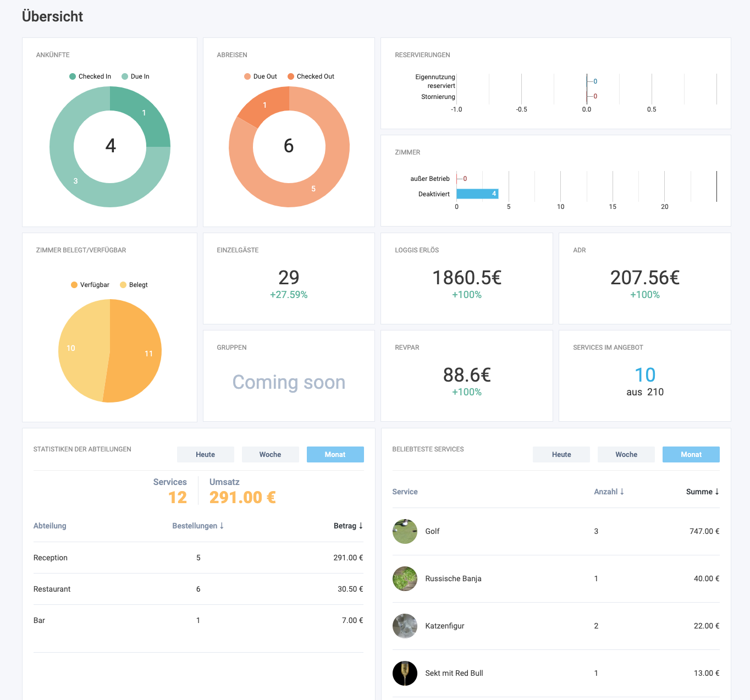Click the Due Out donut segment showing 5
The width and height of the screenshot is (750, 700).
pos(313,188)
